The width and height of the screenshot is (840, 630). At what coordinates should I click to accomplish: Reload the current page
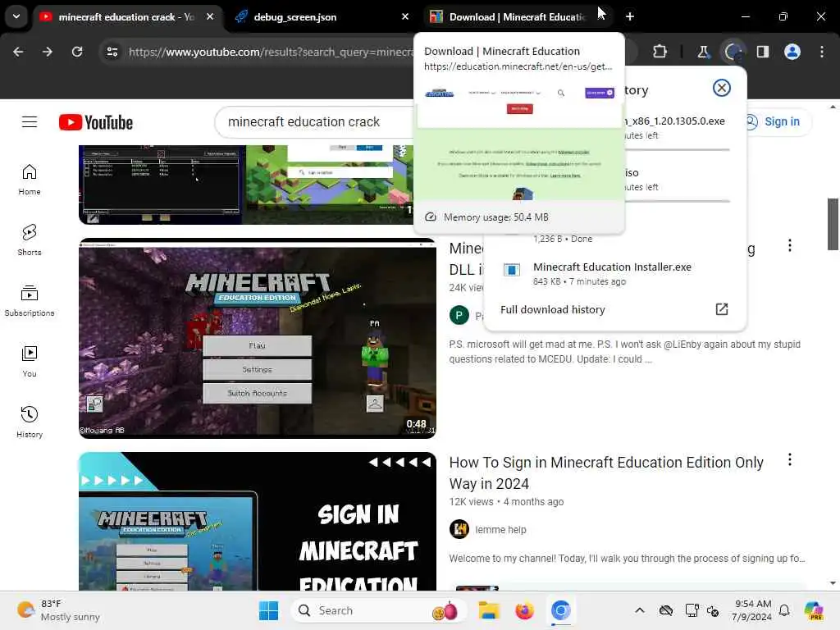coord(77,52)
